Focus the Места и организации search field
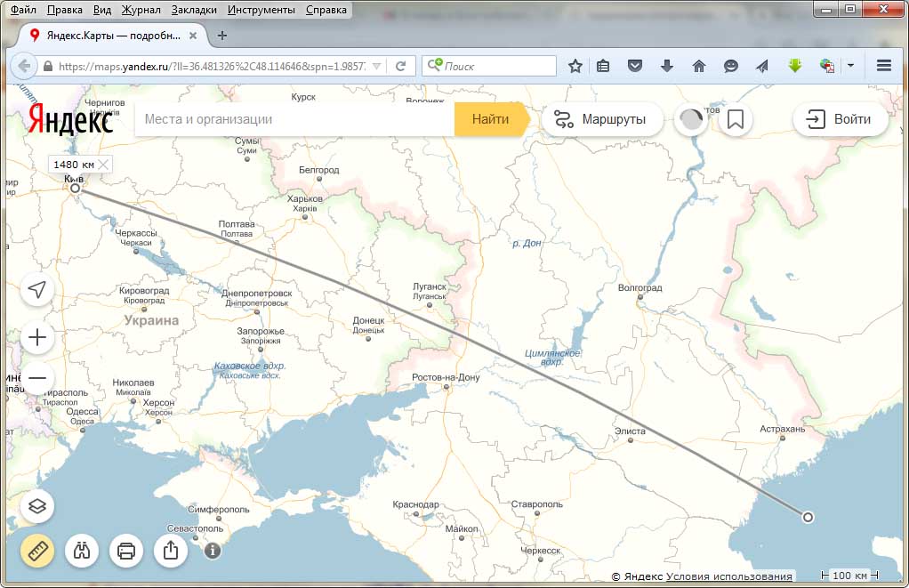Image resolution: width=909 pixels, height=588 pixels. click(294, 119)
